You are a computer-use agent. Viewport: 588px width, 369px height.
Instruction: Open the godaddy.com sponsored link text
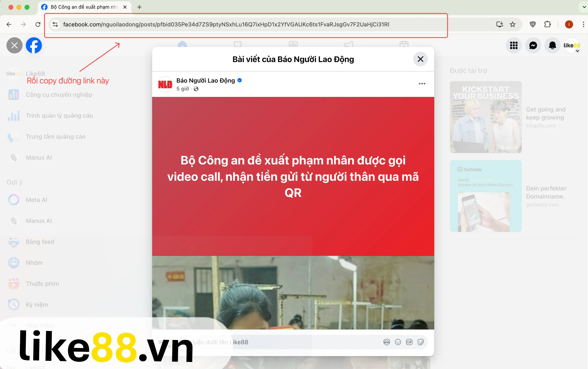tap(542, 205)
